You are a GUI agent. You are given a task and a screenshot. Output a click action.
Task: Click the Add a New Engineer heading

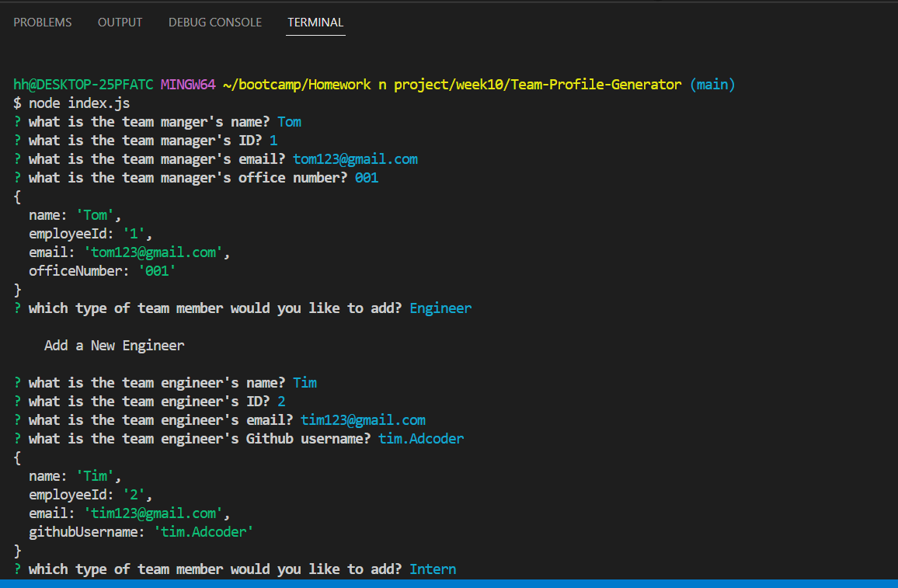click(x=113, y=345)
